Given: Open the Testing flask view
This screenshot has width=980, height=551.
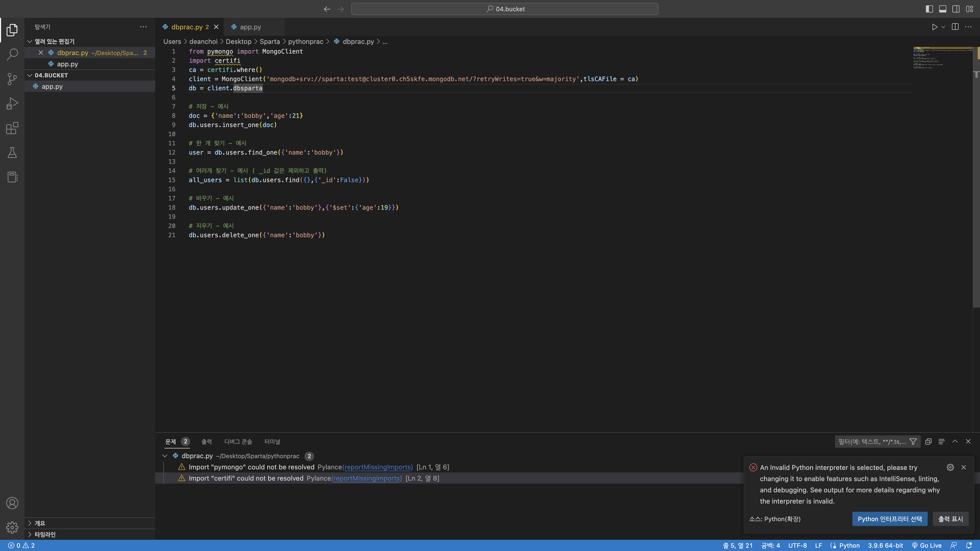Looking at the screenshot, I should click(x=12, y=153).
